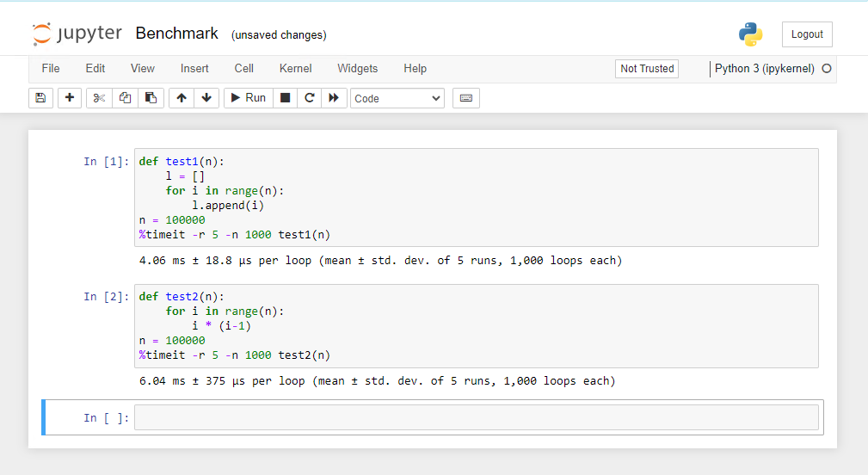Open the Cell menu
The height and width of the screenshot is (475, 868).
(x=244, y=69)
